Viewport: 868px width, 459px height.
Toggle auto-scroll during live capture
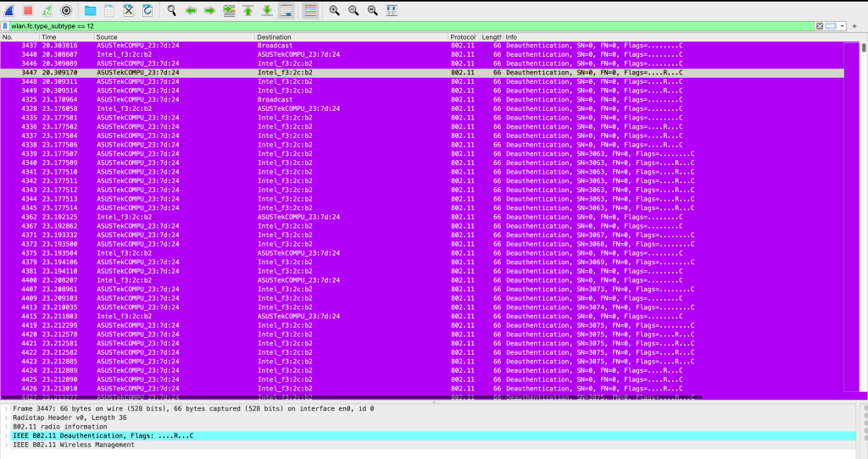[x=287, y=11]
